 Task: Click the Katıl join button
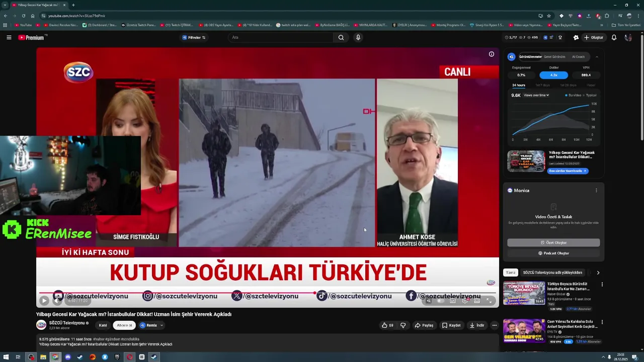pos(103,325)
